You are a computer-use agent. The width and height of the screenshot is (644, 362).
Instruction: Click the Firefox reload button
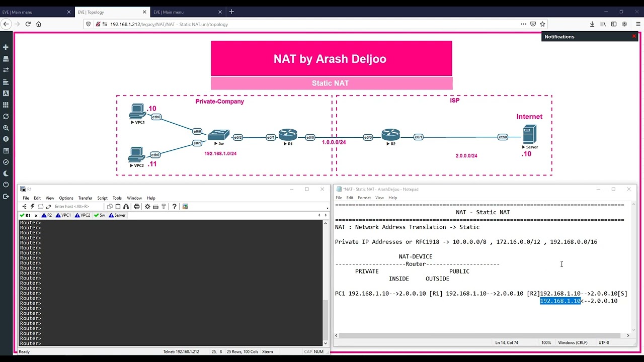click(28, 24)
